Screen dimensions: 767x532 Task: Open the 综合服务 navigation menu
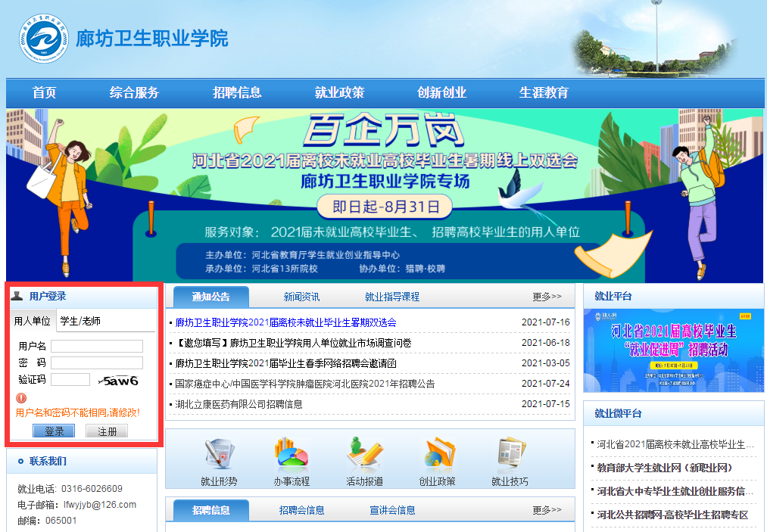point(134,93)
